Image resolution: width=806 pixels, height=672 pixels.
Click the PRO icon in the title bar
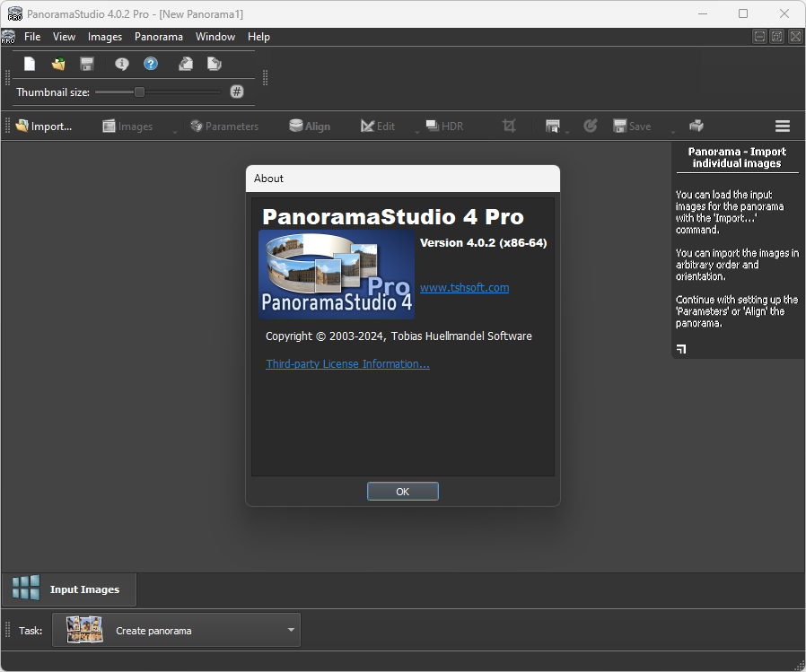(x=15, y=13)
